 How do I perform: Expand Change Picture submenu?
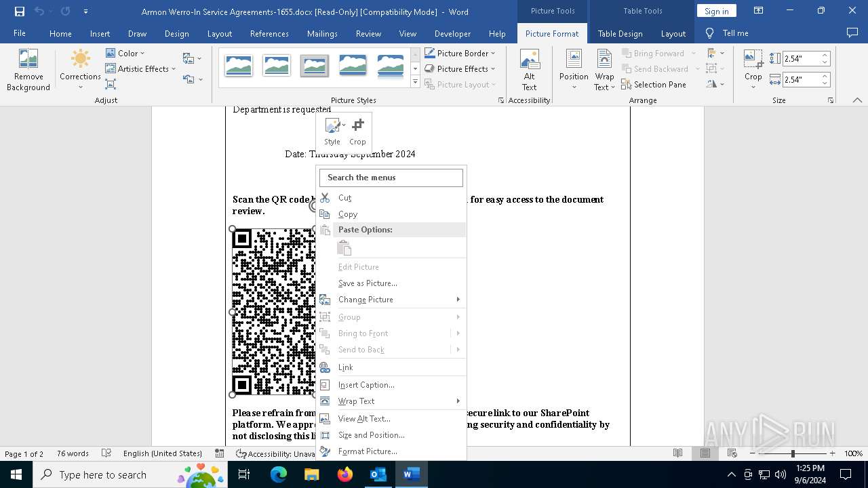[x=392, y=300]
